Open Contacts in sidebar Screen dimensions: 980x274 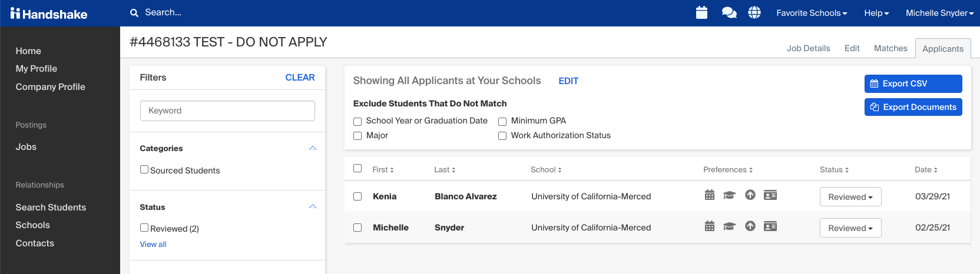click(35, 243)
